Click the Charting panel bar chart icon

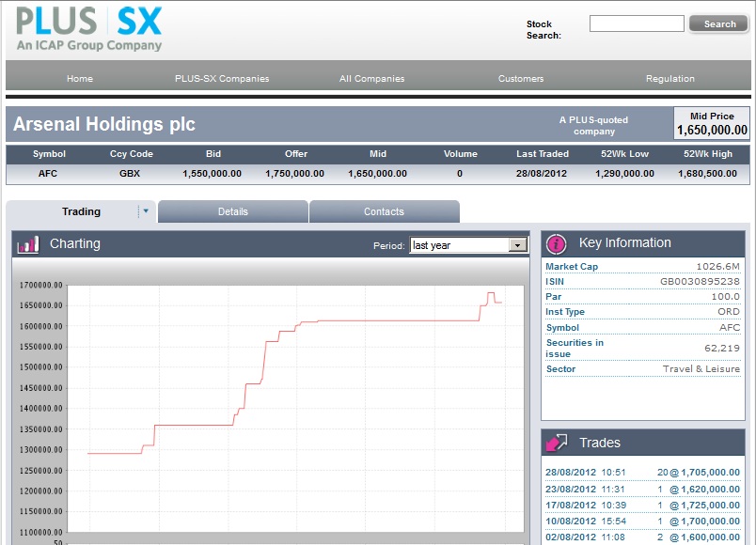tap(28, 244)
